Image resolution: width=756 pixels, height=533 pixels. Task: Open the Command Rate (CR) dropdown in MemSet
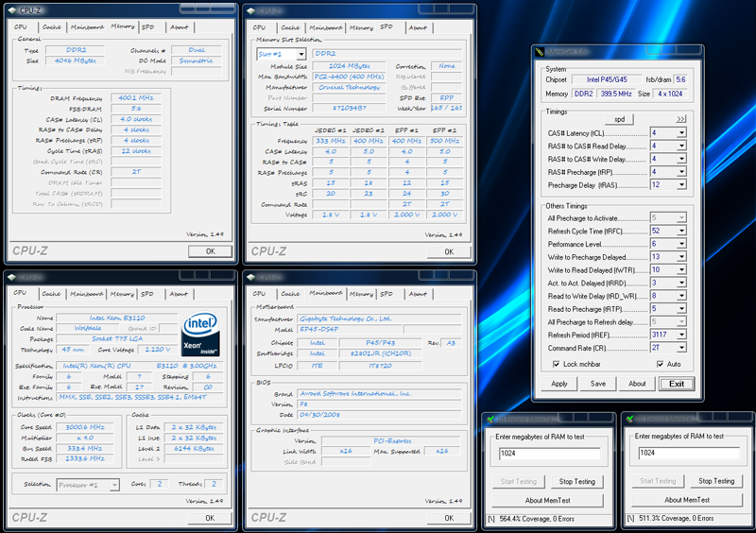[681, 348]
